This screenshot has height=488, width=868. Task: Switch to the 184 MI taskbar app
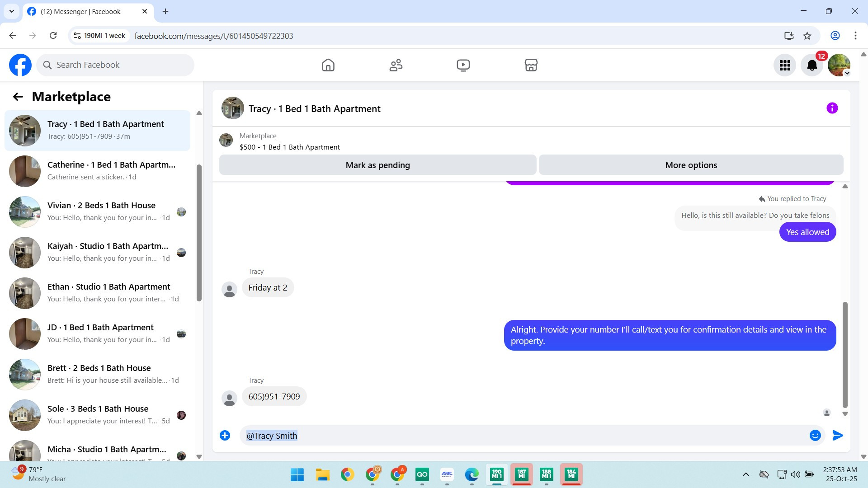click(x=571, y=474)
